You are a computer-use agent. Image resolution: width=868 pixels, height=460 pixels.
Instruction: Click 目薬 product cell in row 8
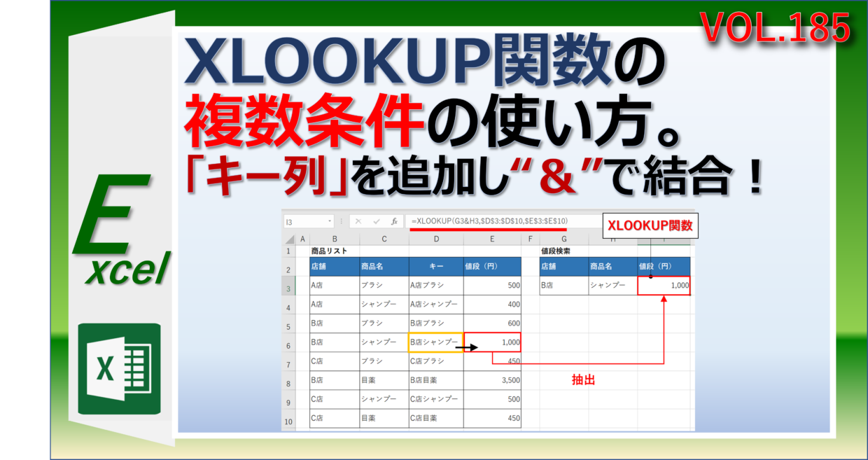tap(384, 380)
